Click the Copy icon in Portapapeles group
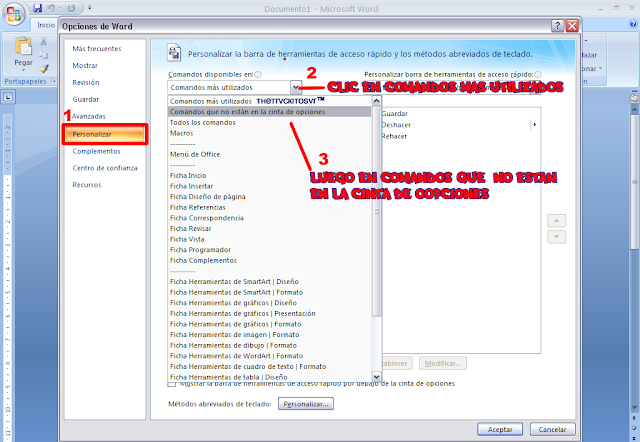Image resolution: width=640 pixels, height=442 pixels. 44,55
